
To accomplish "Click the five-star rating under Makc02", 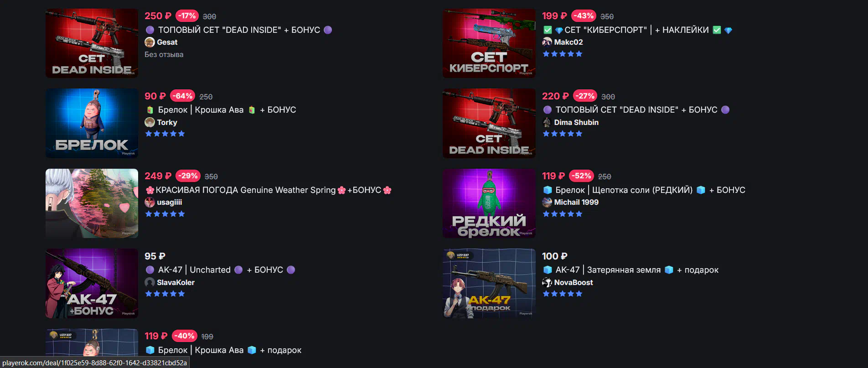I will 563,54.
